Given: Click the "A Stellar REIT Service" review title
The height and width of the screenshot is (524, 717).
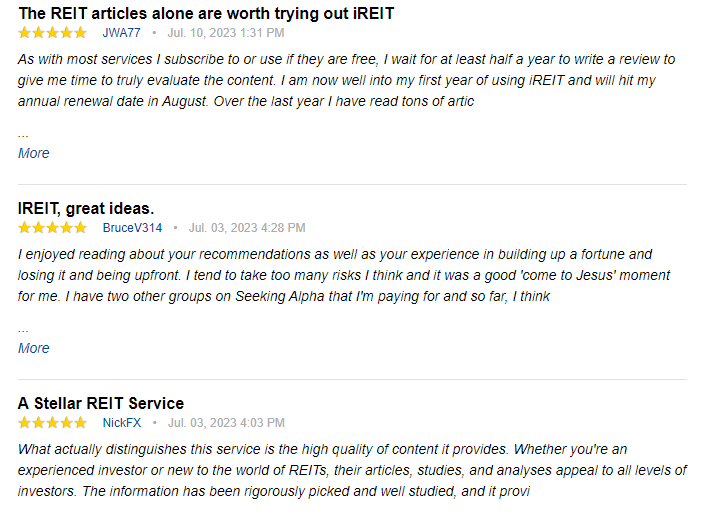Looking at the screenshot, I should tap(101, 403).
